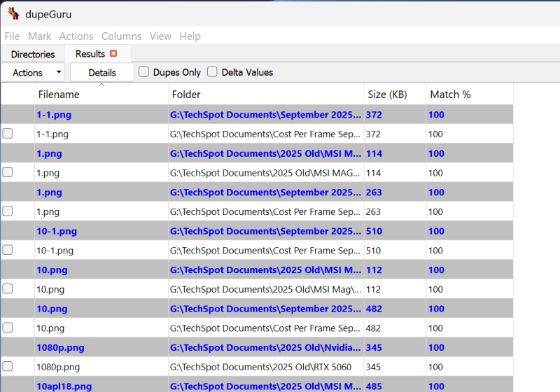Open the File menu
Viewport: 560px width, 392px height.
pyautogui.click(x=12, y=36)
